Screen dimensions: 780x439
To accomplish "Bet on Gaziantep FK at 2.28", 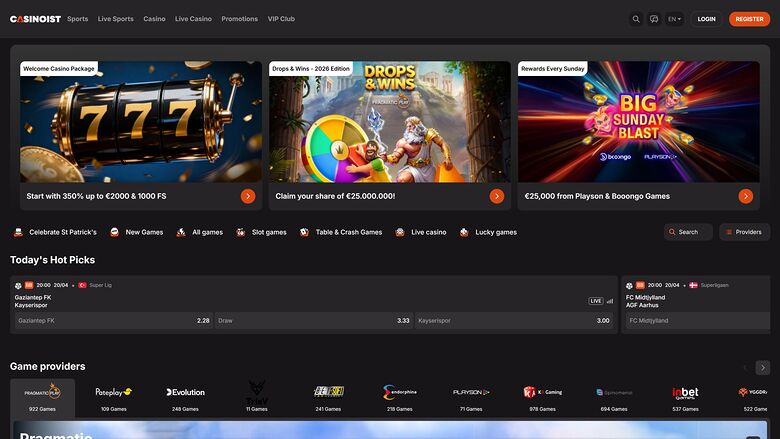I will [113, 321].
